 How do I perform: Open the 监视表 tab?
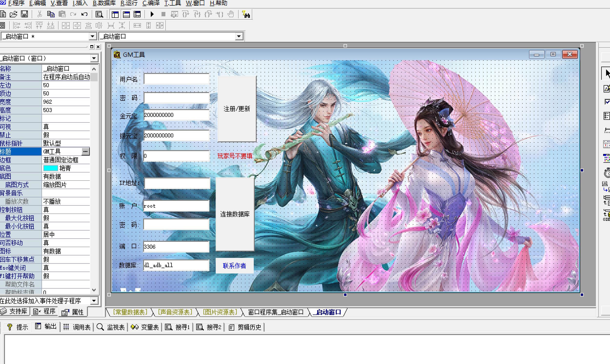pos(111,327)
